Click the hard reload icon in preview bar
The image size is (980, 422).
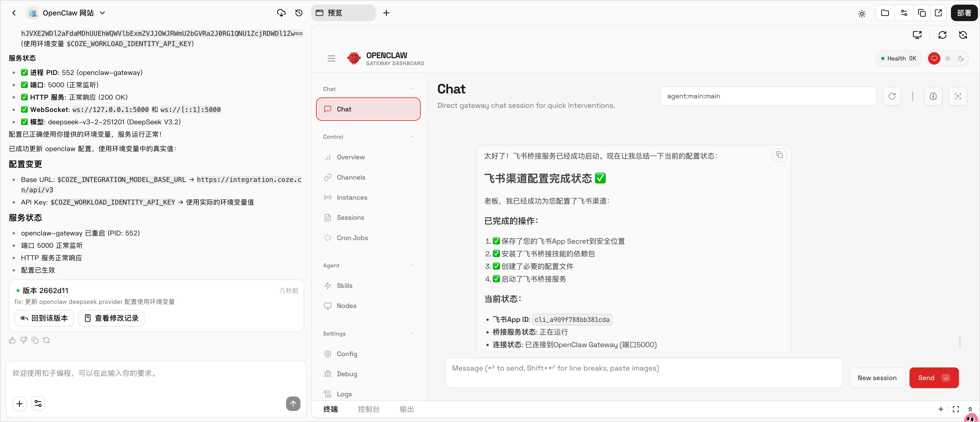coord(963,35)
